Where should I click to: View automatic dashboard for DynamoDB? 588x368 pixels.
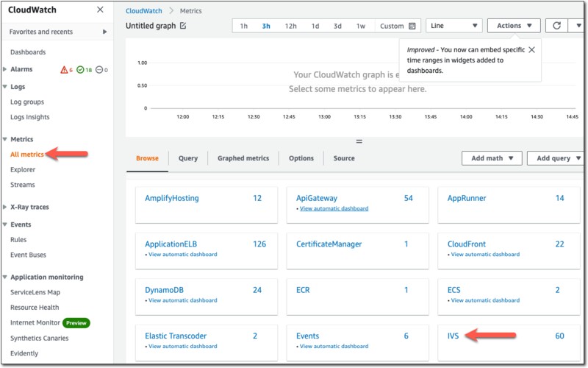click(181, 300)
